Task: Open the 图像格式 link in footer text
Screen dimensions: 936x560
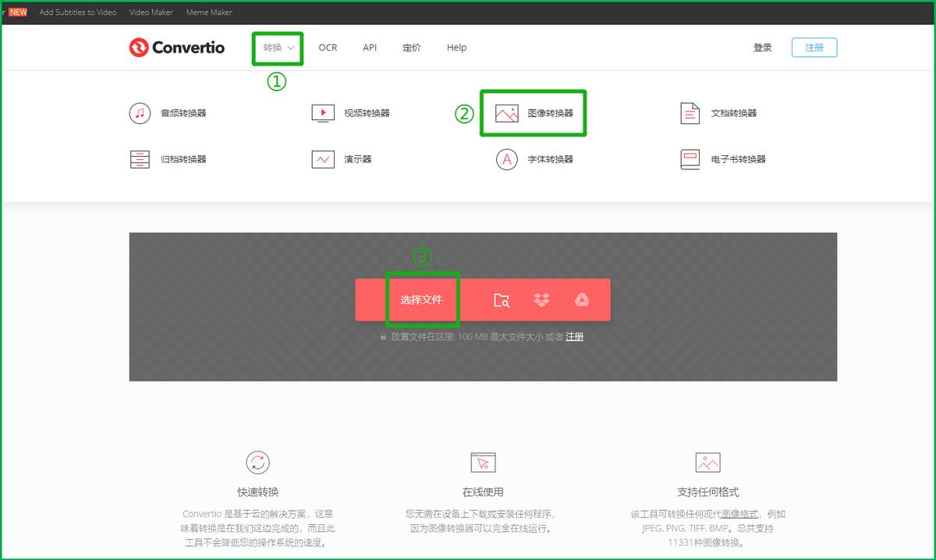Action: 739,514
